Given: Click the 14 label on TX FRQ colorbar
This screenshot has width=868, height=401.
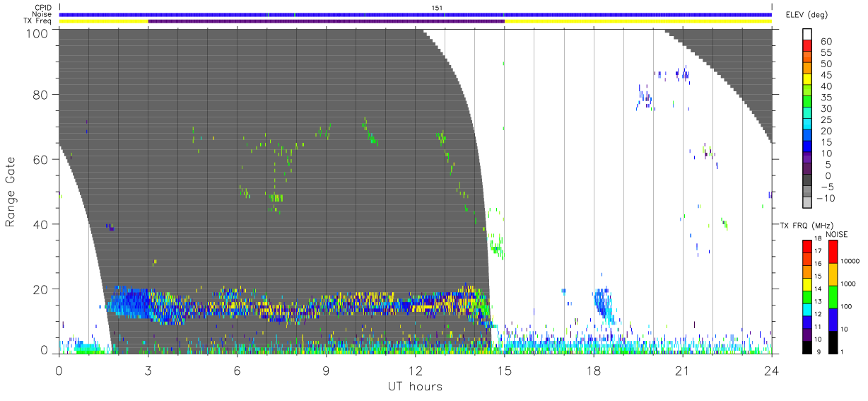Looking at the screenshot, I should pos(818,290).
